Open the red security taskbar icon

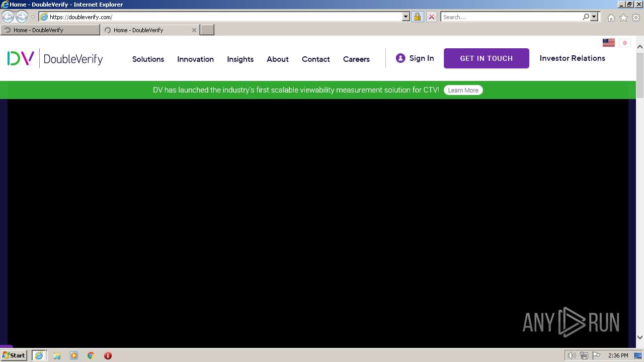click(108, 355)
